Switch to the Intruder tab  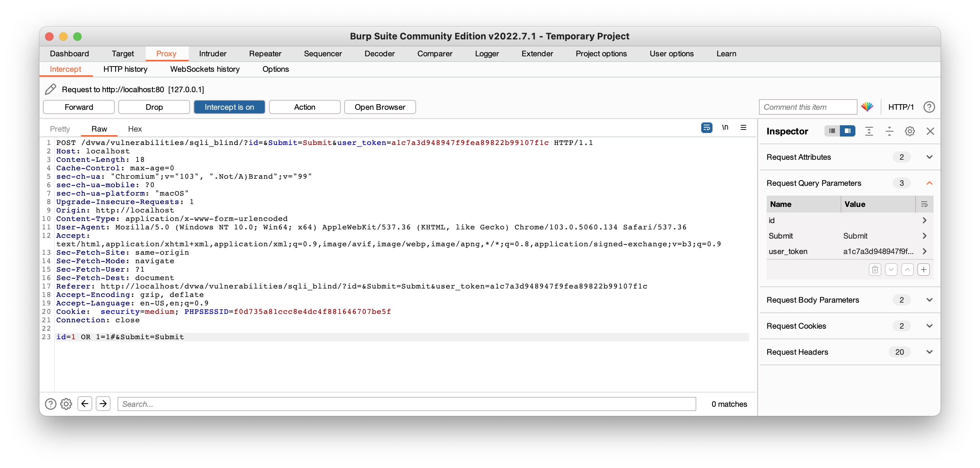pos(213,53)
